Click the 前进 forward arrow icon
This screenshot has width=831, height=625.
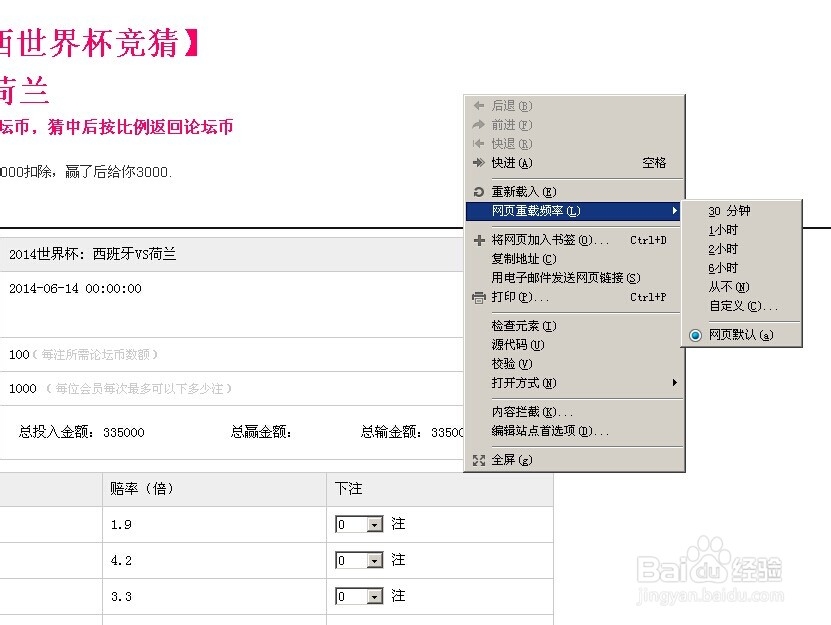point(477,124)
